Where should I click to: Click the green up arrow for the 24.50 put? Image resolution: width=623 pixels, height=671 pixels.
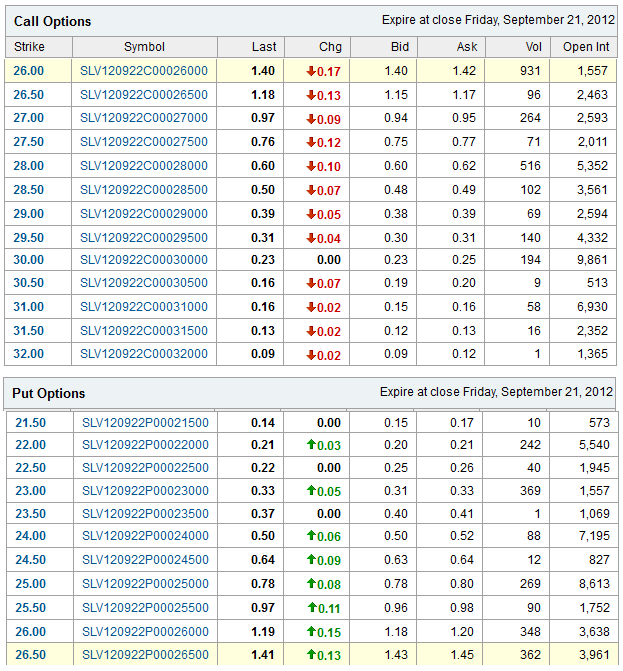311,561
